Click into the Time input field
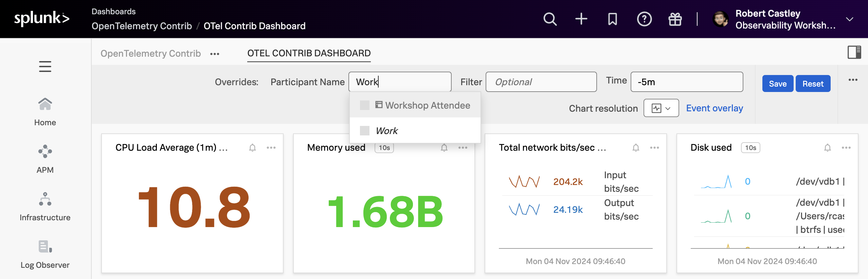 (686, 82)
